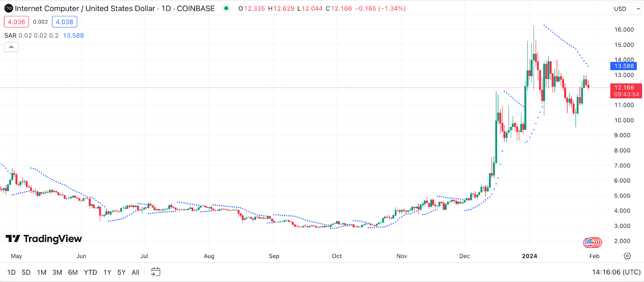
Task: Select the YTD time range
Action: tap(90, 272)
